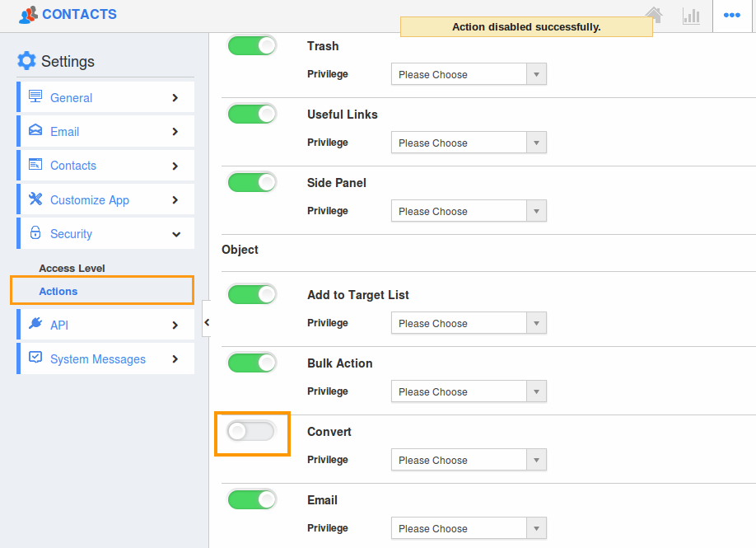Enable the Convert action toggle
The width and height of the screenshot is (756, 548).
(x=252, y=430)
